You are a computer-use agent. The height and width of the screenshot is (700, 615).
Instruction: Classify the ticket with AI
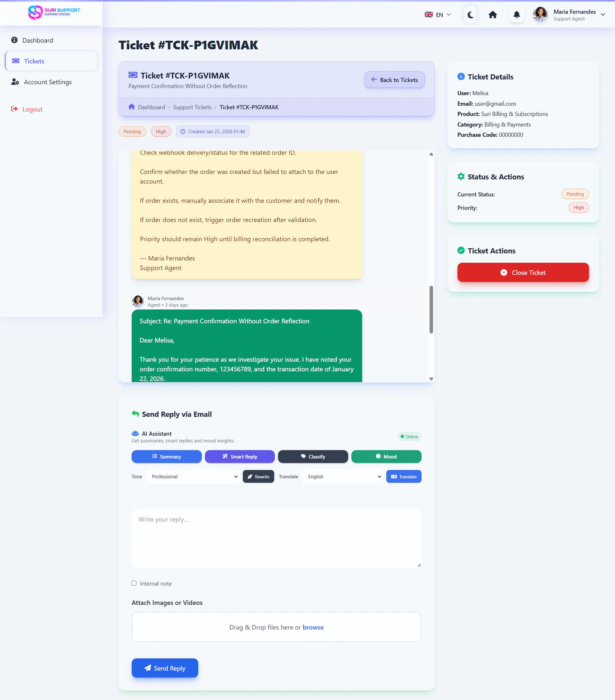313,457
